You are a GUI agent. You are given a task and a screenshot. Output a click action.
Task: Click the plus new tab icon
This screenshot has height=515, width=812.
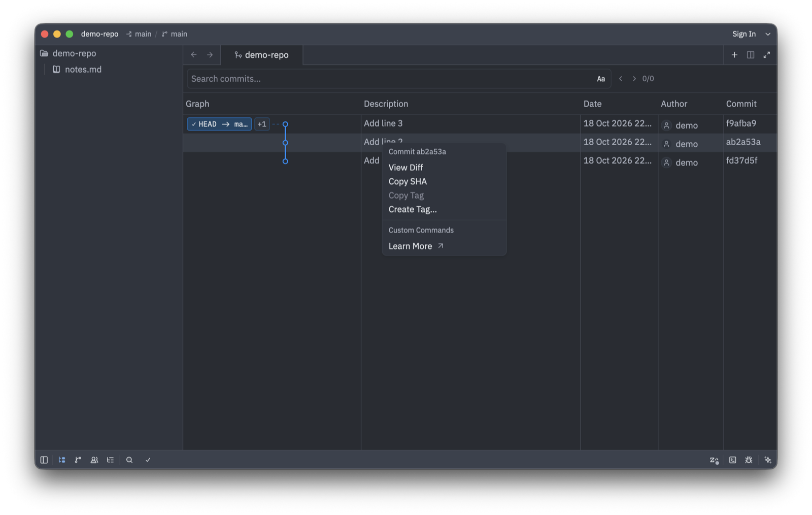coord(734,55)
